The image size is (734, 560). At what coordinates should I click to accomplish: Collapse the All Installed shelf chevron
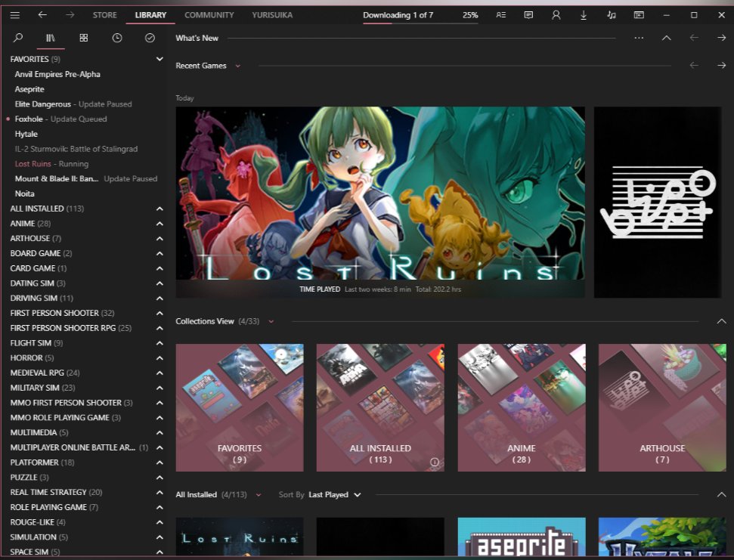point(721,494)
